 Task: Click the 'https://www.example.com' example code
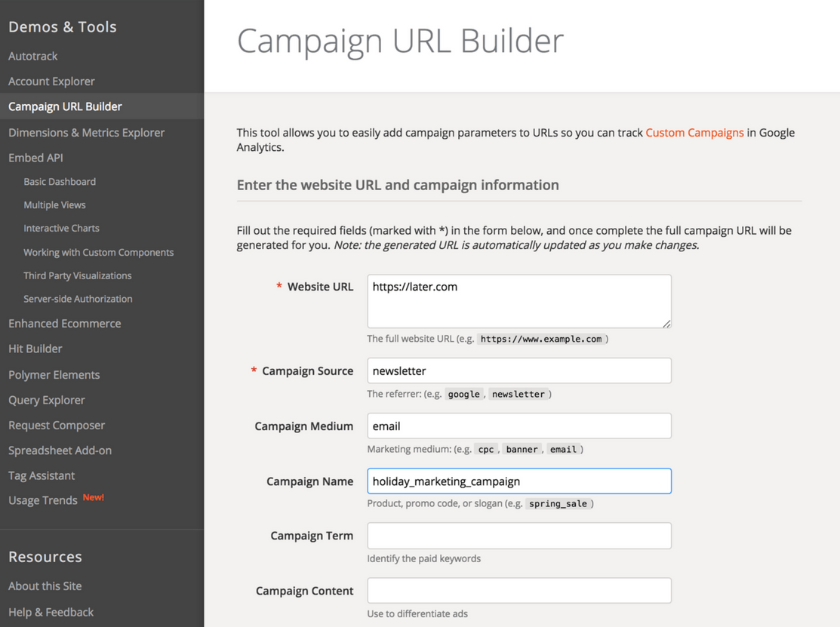[x=541, y=339]
